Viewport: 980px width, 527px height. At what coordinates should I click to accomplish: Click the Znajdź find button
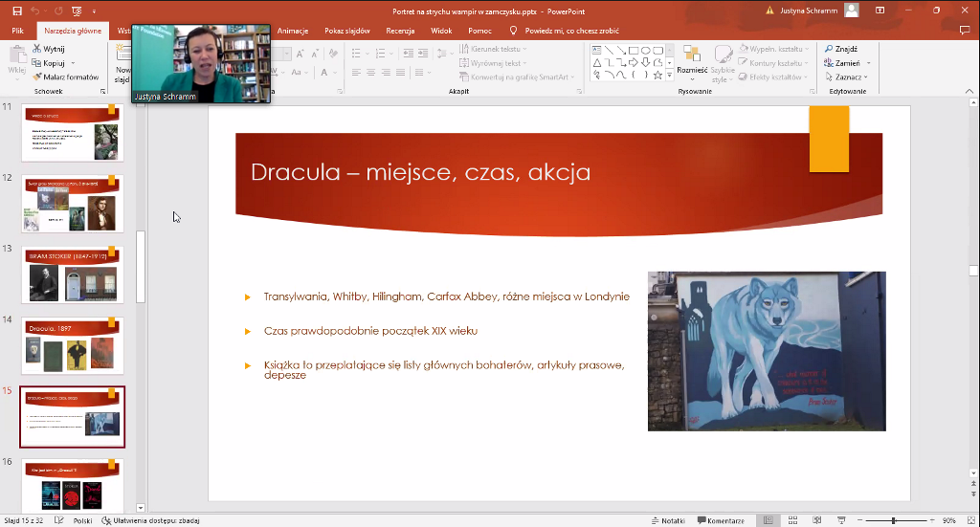pyautogui.click(x=840, y=49)
